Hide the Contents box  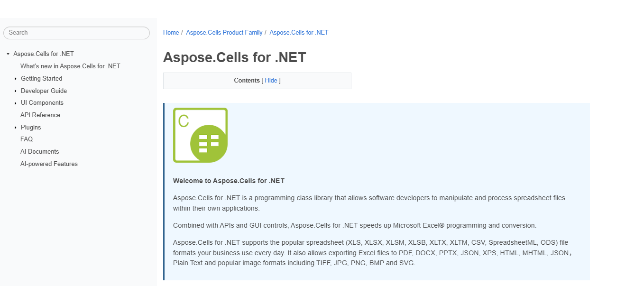coord(271,81)
